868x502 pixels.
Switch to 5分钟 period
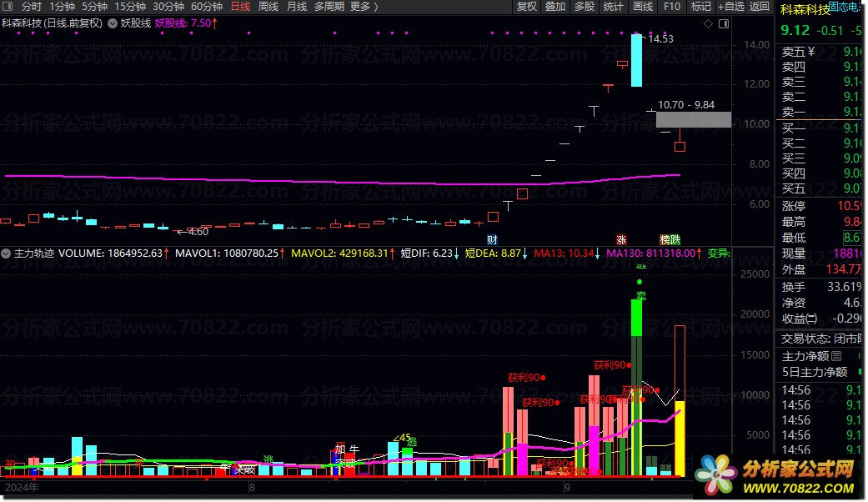(95, 7)
